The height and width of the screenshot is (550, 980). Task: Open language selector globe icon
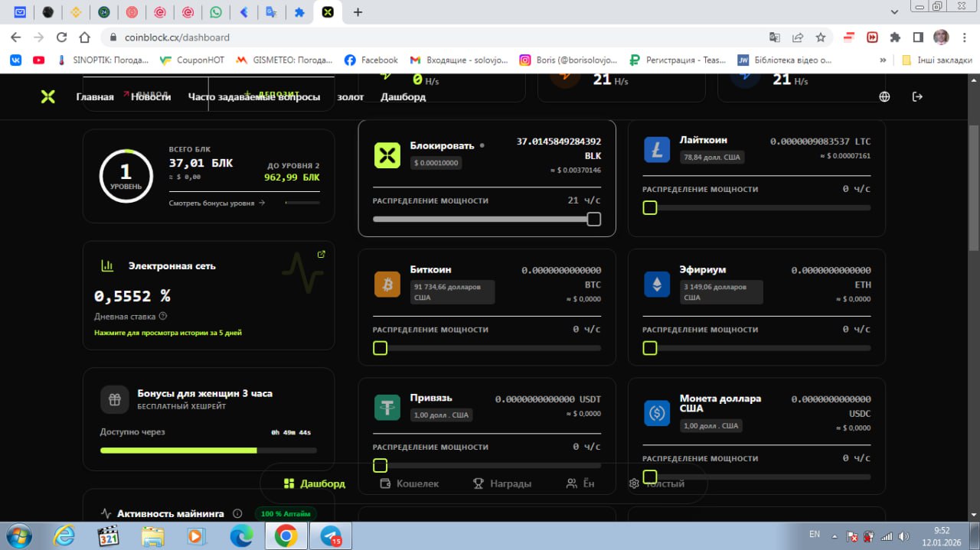(884, 96)
